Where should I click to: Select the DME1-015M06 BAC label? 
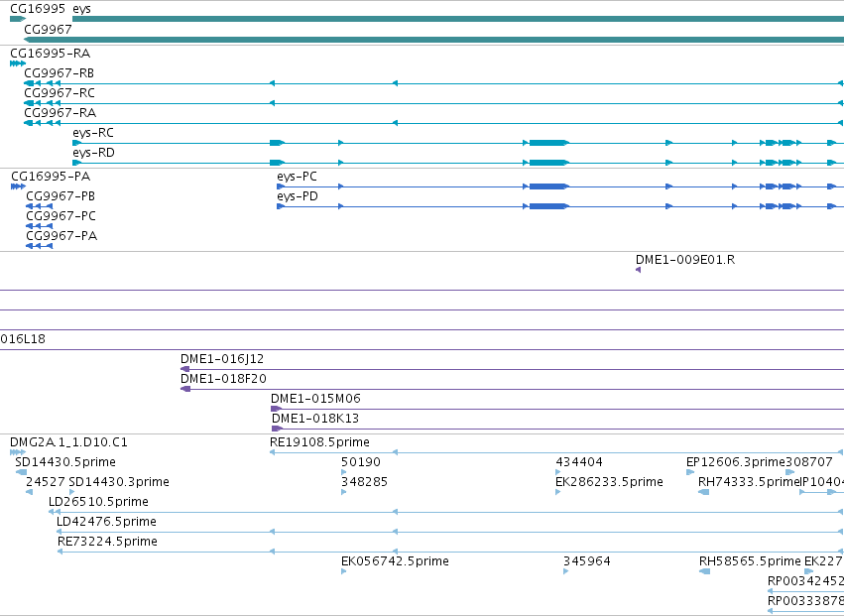point(315,399)
